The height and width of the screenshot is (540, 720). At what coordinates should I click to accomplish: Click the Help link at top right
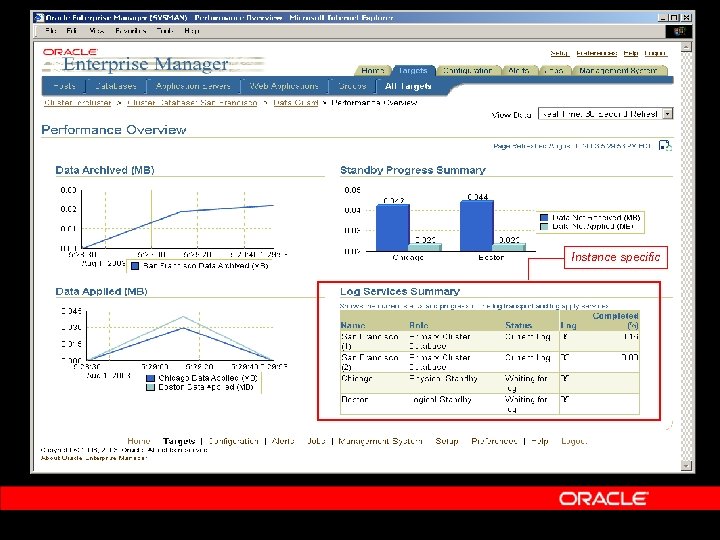point(630,53)
